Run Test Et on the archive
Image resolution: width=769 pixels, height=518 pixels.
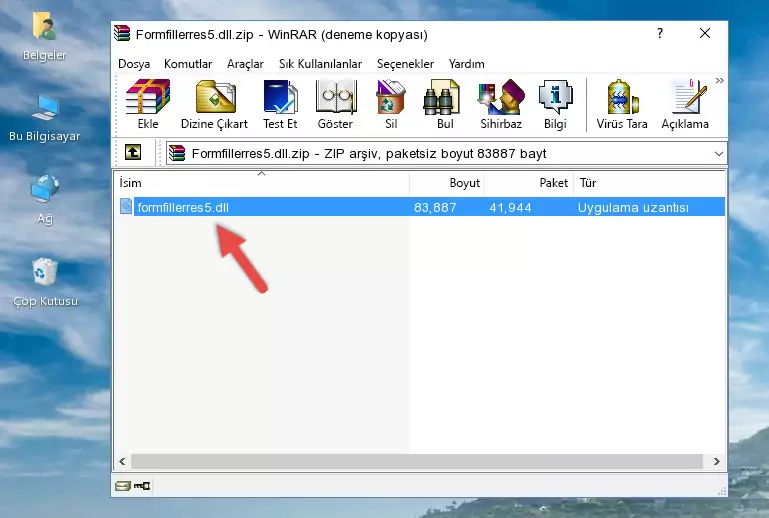280,104
